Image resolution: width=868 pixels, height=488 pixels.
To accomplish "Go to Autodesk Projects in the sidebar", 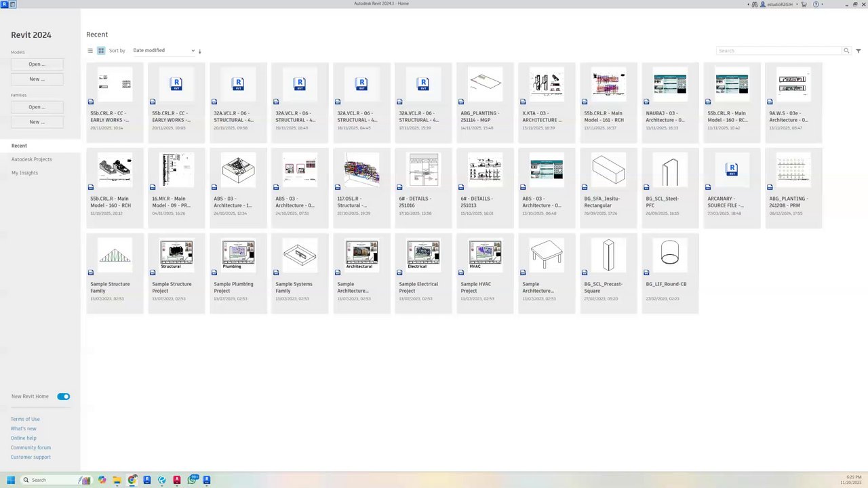I will point(31,159).
